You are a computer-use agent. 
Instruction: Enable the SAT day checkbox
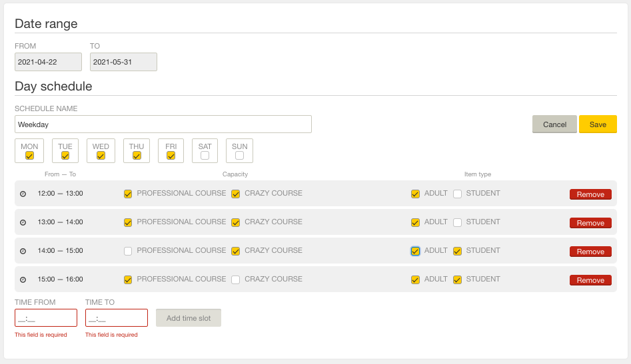click(x=205, y=156)
